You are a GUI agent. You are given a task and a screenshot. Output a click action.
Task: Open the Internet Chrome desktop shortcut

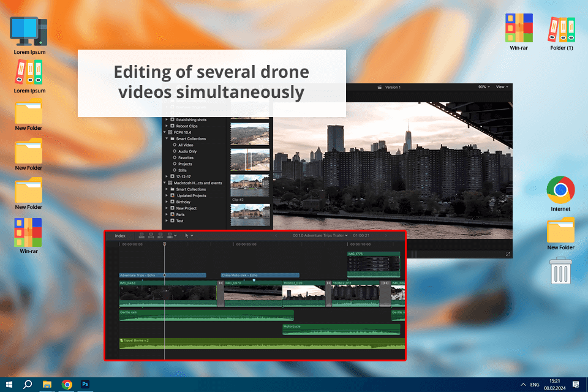(560, 194)
